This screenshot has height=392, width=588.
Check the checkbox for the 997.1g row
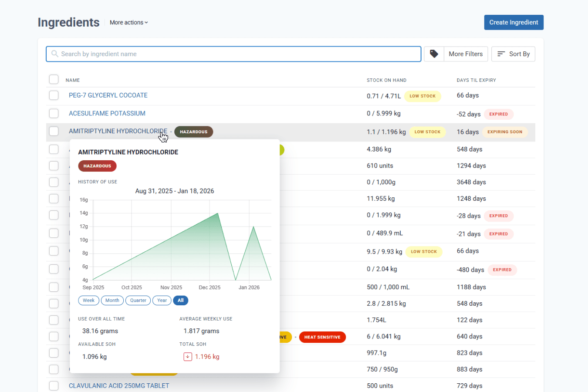coord(54,353)
